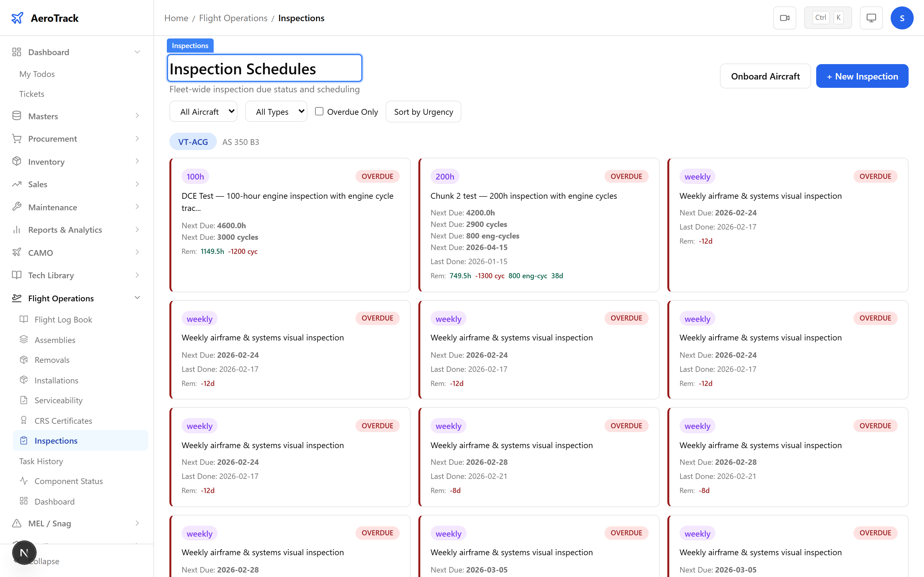Open the Assemblies section icon in sidebar
This screenshot has height=577, width=924.
pyautogui.click(x=24, y=340)
